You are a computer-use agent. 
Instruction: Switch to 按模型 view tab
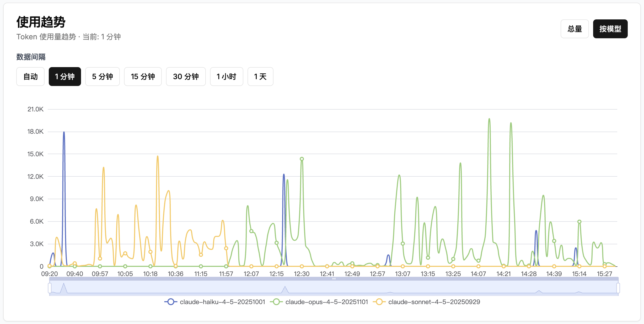click(x=610, y=29)
